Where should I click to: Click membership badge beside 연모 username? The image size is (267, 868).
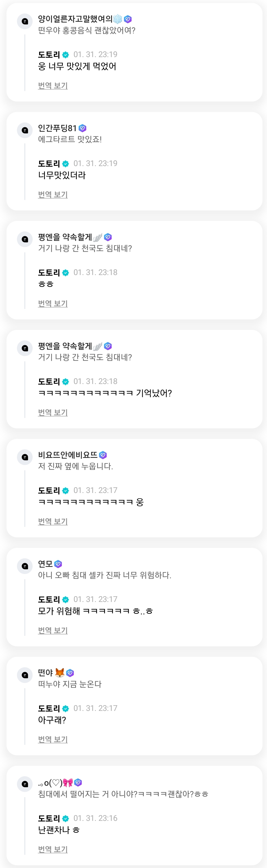coord(58,564)
